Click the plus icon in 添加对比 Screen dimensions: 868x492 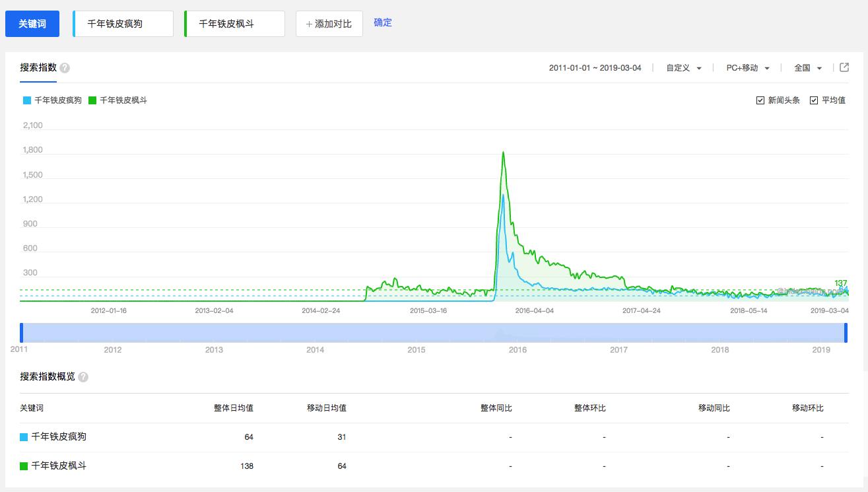(x=308, y=23)
